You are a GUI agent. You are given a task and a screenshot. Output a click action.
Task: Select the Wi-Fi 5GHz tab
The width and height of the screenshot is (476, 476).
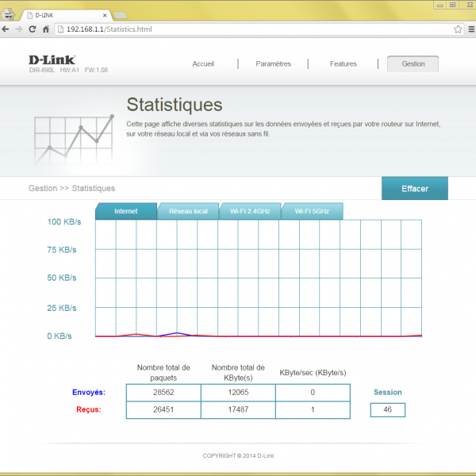click(x=312, y=211)
